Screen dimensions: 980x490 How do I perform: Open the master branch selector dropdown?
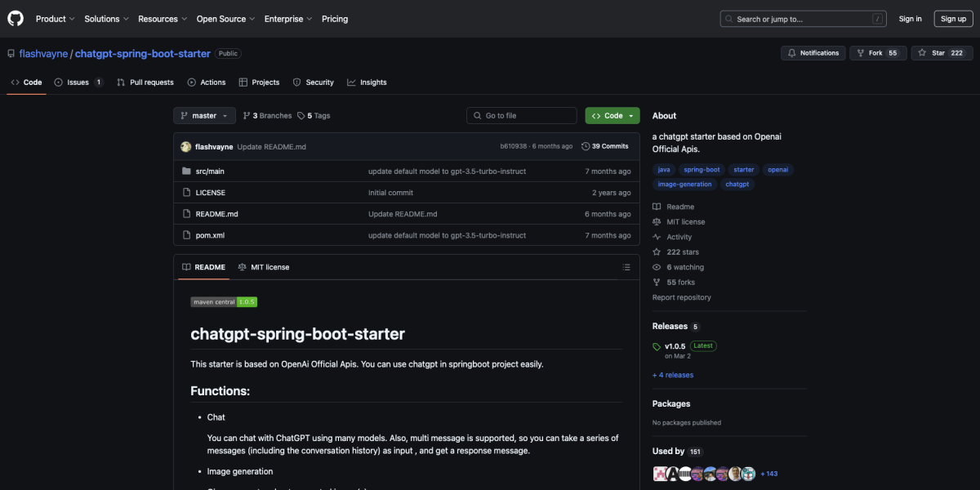coord(204,115)
